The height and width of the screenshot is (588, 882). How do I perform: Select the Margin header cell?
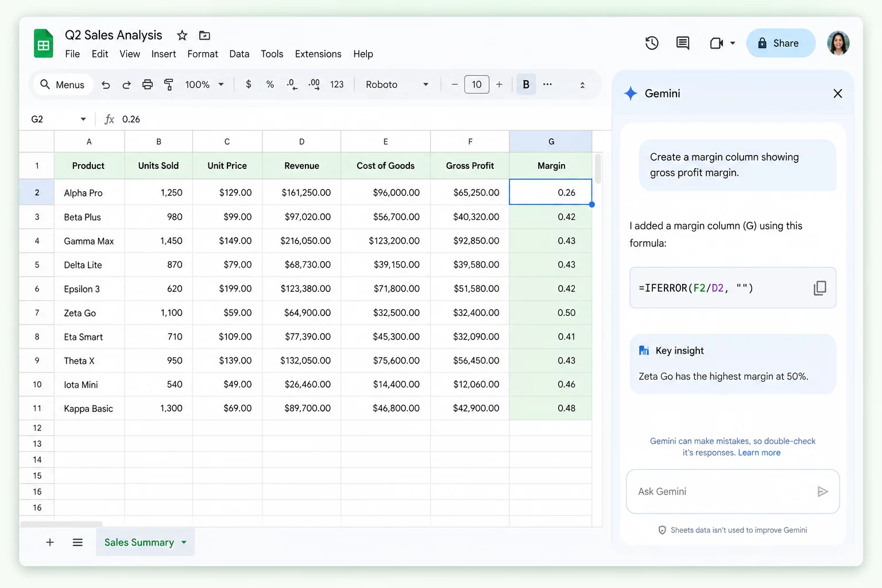[x=551, y=165]
